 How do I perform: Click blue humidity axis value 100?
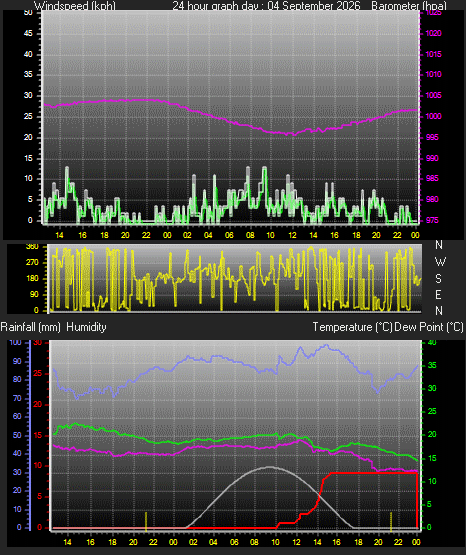pos(16,342)
